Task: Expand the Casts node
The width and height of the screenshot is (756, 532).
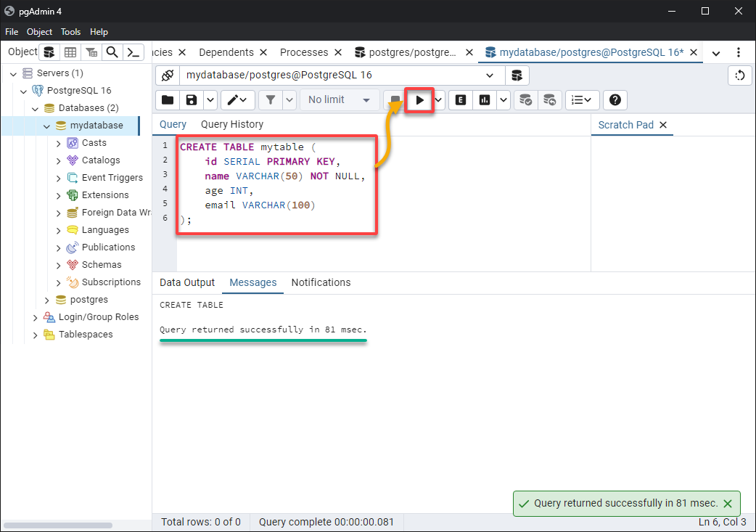Action: click(x=58, y=143)
